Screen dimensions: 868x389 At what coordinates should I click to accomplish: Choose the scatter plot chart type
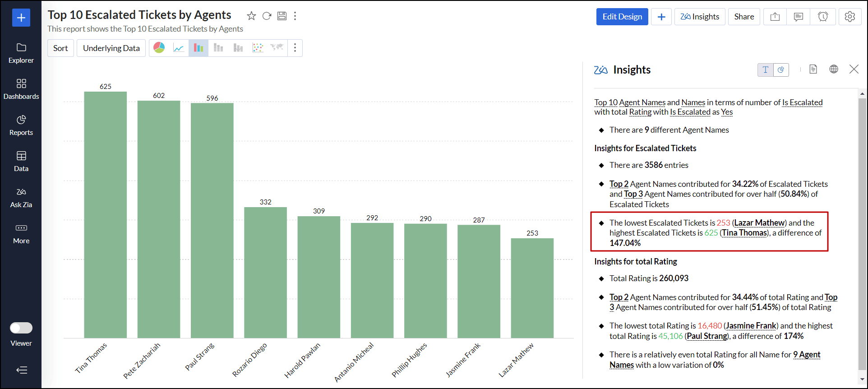pyautogui.click(x=258, y=48)
